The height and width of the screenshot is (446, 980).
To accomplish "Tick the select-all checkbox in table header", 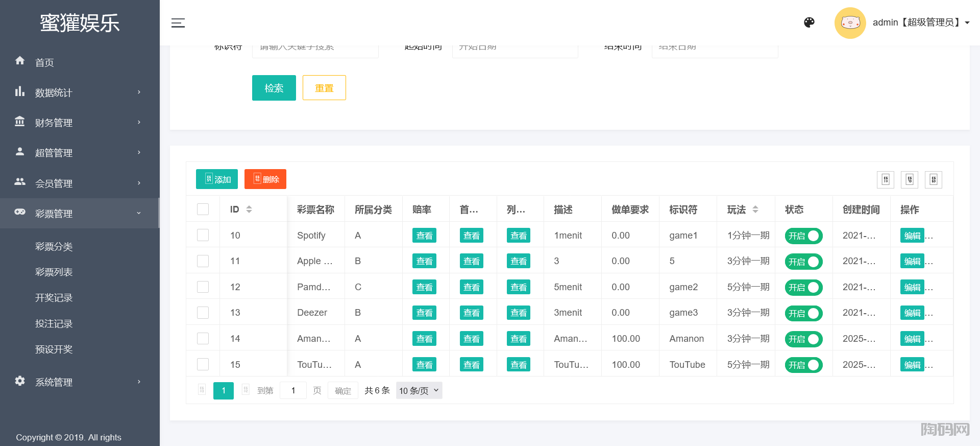I will 203,209.
